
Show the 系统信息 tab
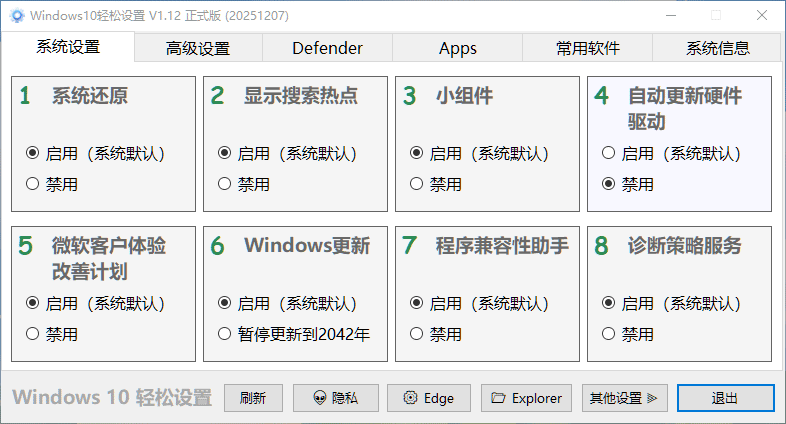pyautogui.click(x=718, y=48)
